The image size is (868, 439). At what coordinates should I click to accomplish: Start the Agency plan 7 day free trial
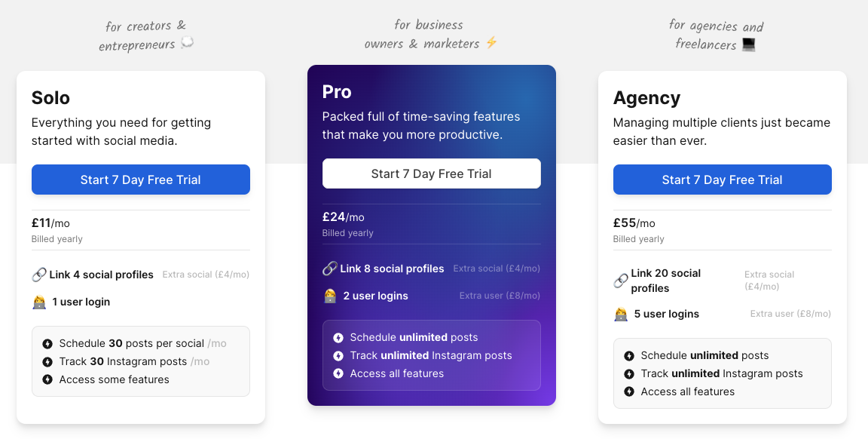tap(723, 180)
